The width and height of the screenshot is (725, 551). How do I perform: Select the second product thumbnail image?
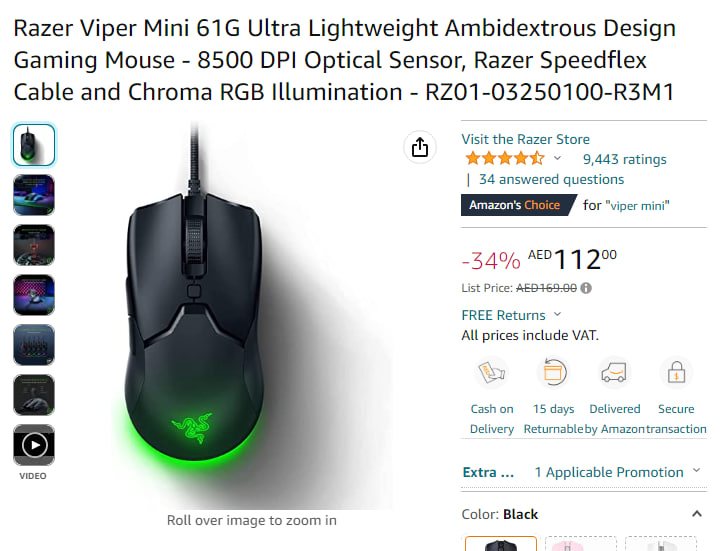(34, 195)
